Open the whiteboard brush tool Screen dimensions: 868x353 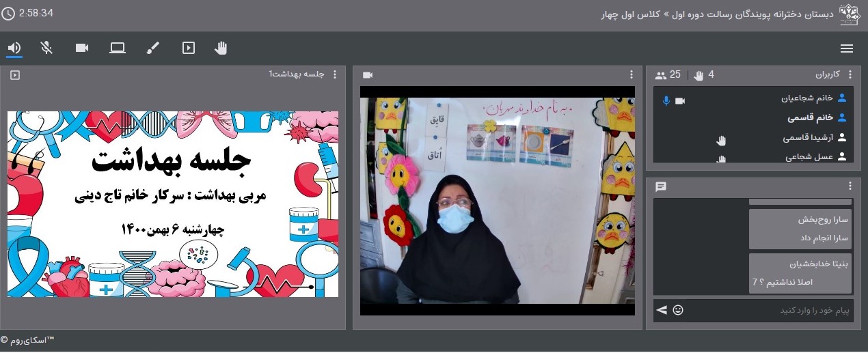(153, 48)
